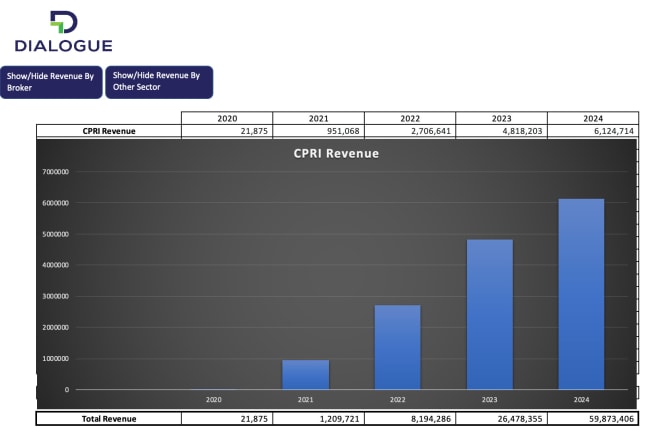The width and height of the screenshot is (660, 440).
Task: Click CPRI Revenue cell 6,124,714
Action: coord(593,131)
